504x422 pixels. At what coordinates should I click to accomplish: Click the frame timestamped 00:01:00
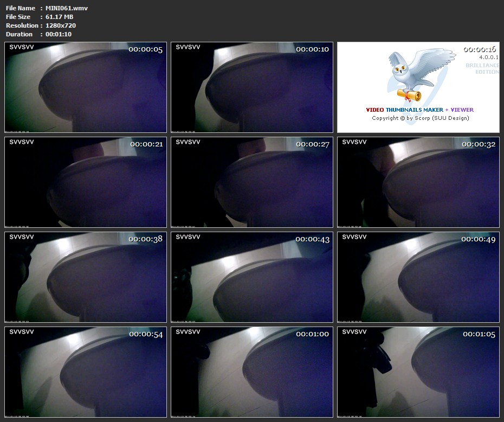pyautogui.click(x=252, y=372)
